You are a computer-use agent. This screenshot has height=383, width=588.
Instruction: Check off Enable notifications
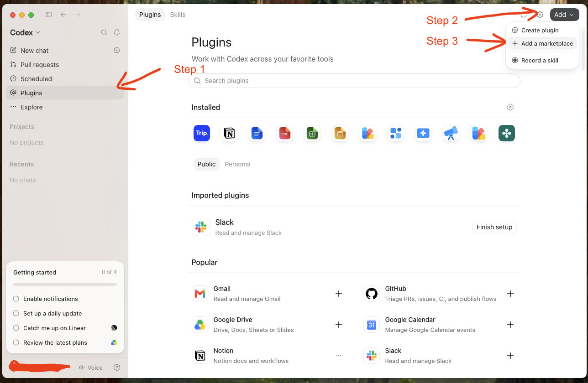tap(16, 299)
